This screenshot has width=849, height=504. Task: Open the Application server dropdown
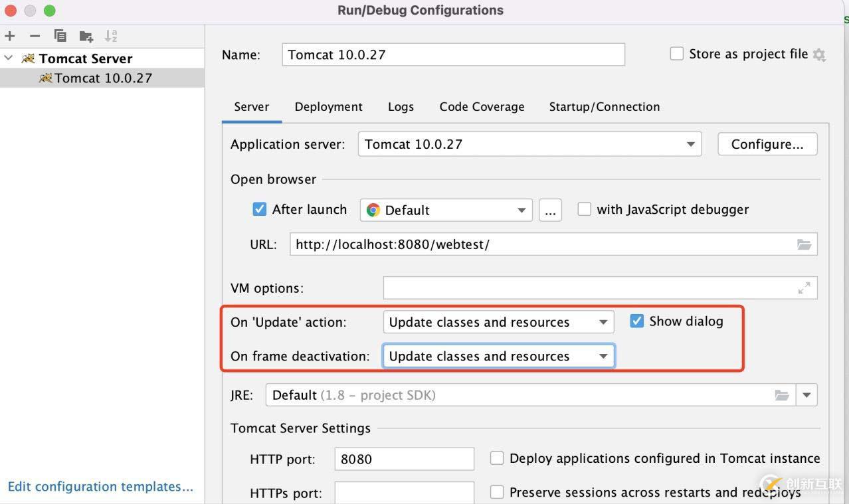529,144
